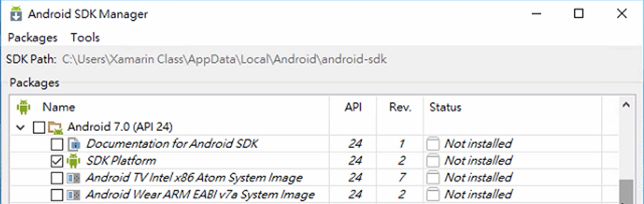Click the Android Wear system image icon
The image size is (644, 204).
74,195
